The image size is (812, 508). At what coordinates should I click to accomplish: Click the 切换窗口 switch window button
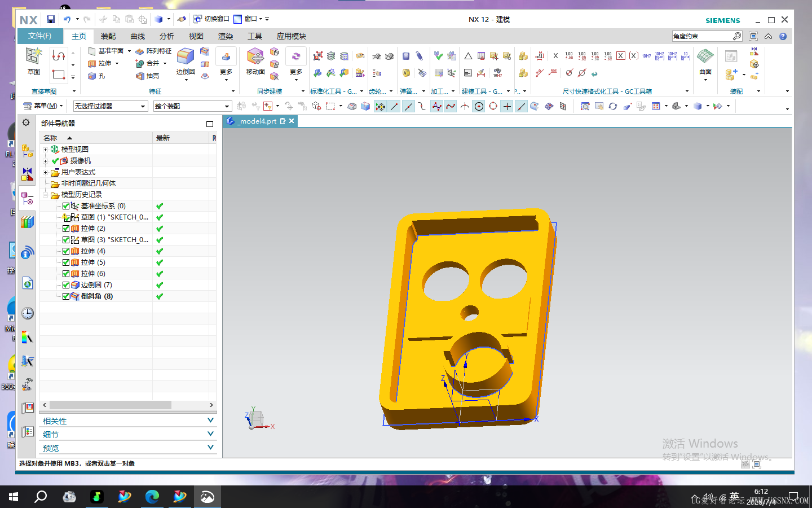211,19
